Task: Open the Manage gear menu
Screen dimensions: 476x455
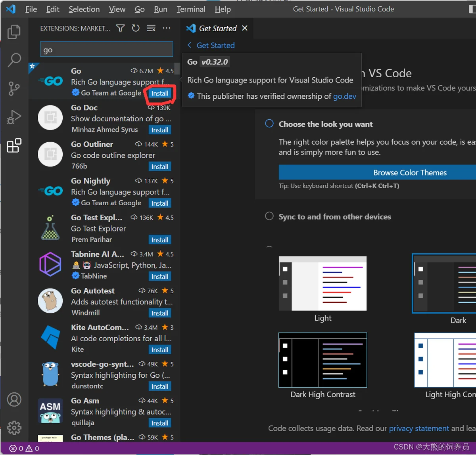Action: 14,428
